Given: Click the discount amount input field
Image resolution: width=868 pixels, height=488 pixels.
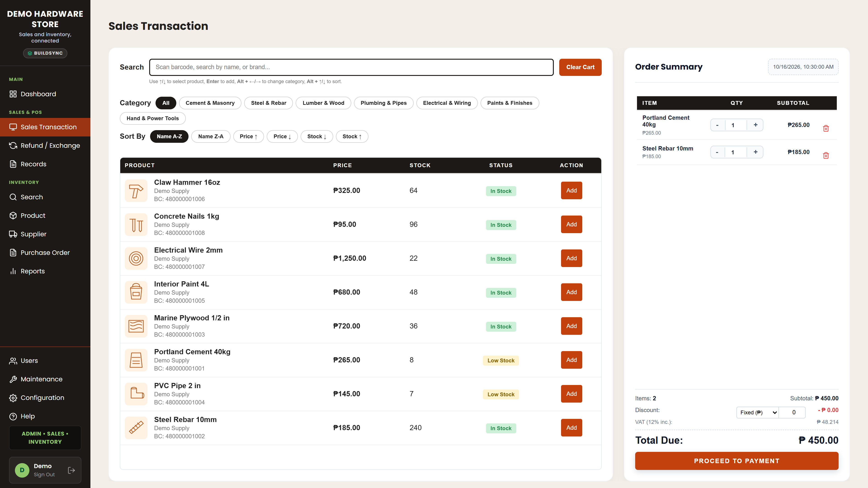Looking at the screenshot, I should pyautogui.click(x=792, y=413).
